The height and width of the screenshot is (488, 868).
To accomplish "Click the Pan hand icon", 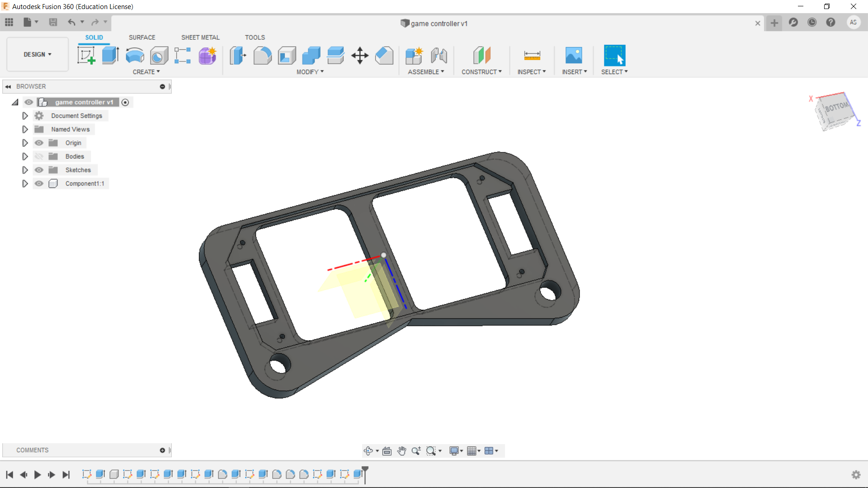I will (401, 451).
